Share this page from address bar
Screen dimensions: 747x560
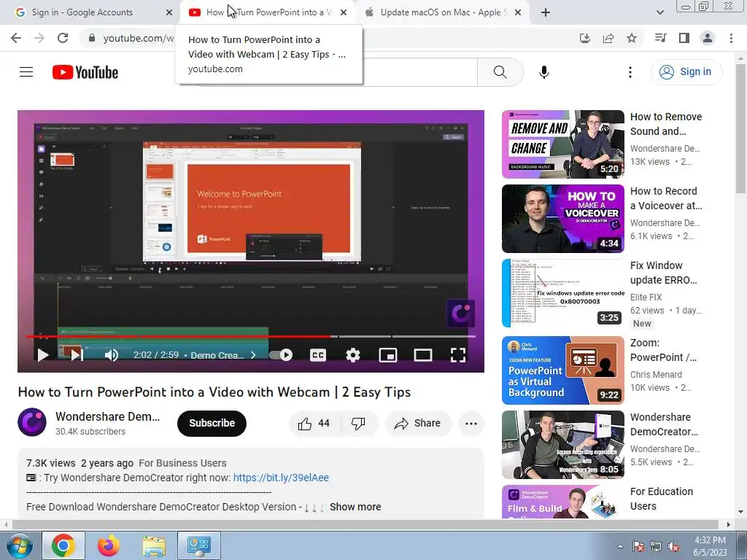coord(608,38)
